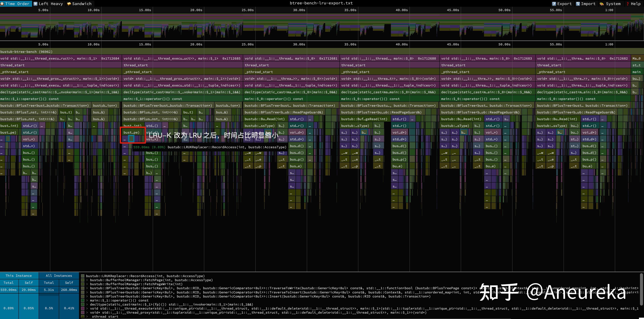Expand the FetchPageWrite(int) stack chevron

87,284
